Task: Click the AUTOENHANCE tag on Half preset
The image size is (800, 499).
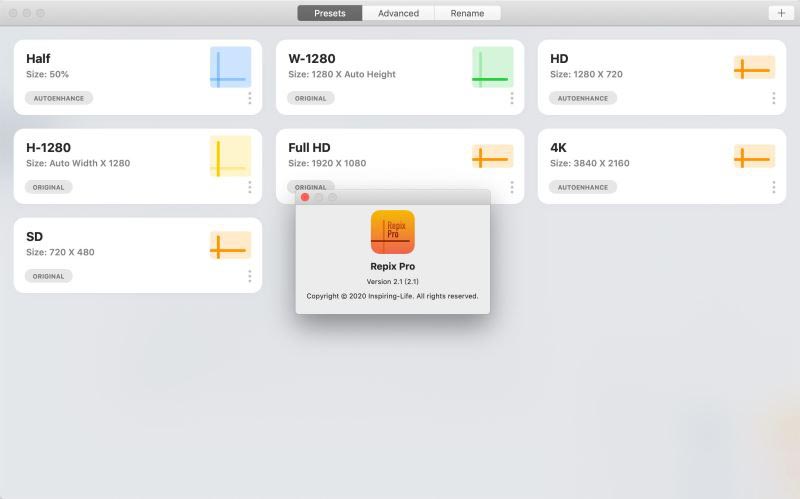Action: coord(59,98)
